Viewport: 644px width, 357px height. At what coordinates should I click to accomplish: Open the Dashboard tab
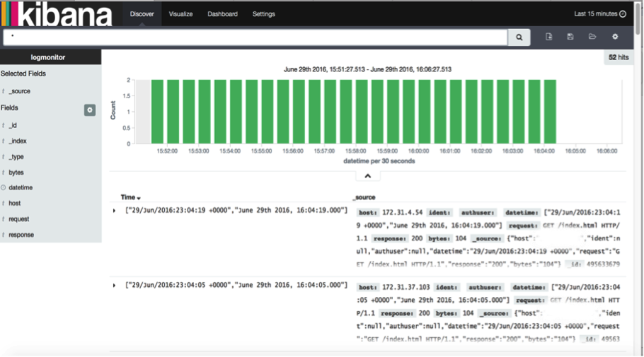point(222,14)
